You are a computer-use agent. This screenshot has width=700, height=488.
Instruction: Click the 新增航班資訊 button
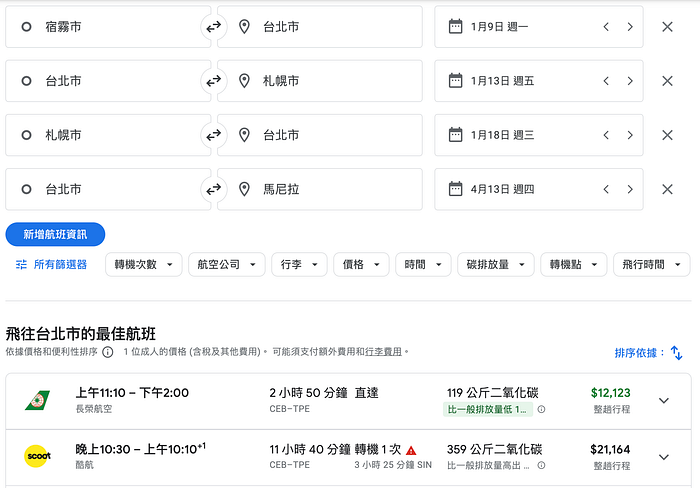coord(55,234)
